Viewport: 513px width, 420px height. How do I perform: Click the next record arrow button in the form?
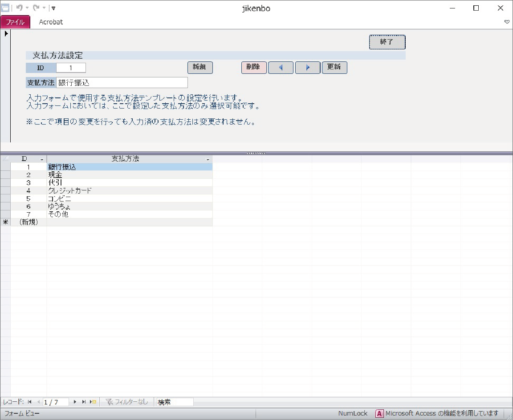pos(308,68)
